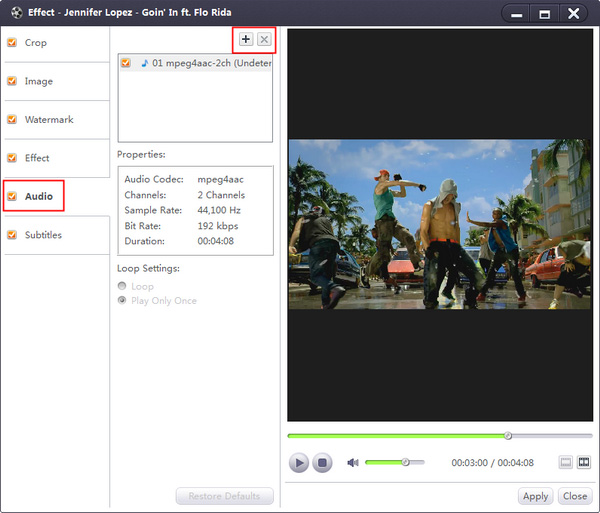The image size is (600, 513).
Task: Mute audio via the speaker icon
Action: coord(352,462)
